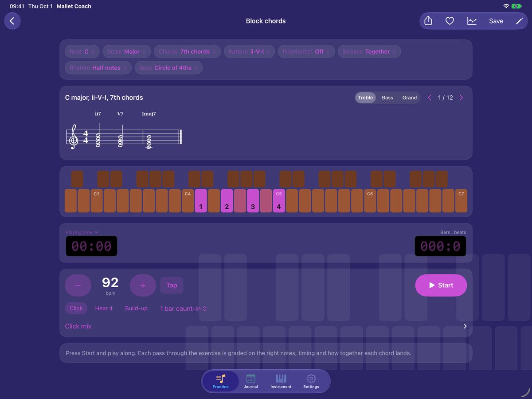Tap the playing time 00:00 display

point(92,246)
